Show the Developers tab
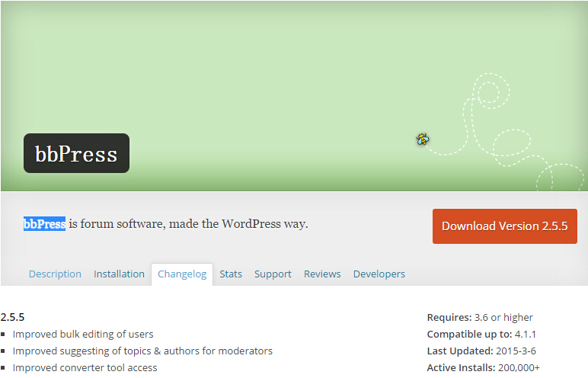Screen dimensions: 588x378 pos(379,274)
